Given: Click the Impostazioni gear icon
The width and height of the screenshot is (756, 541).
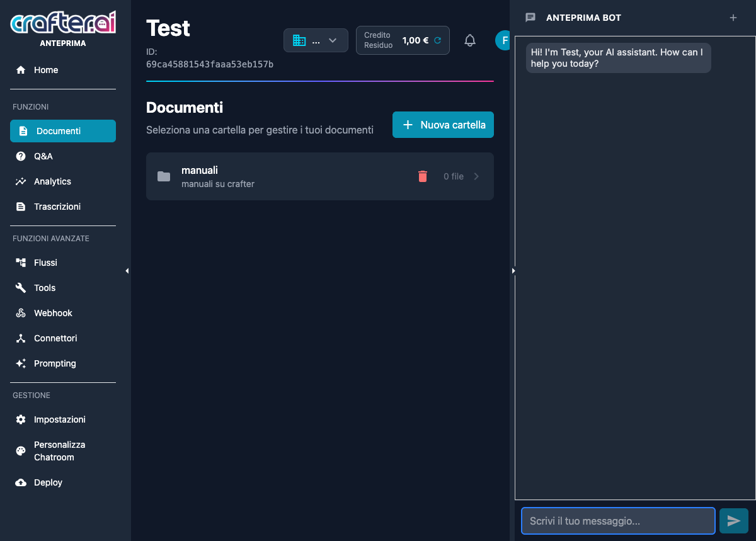Looking at the screenshot, I should [21, 419].
